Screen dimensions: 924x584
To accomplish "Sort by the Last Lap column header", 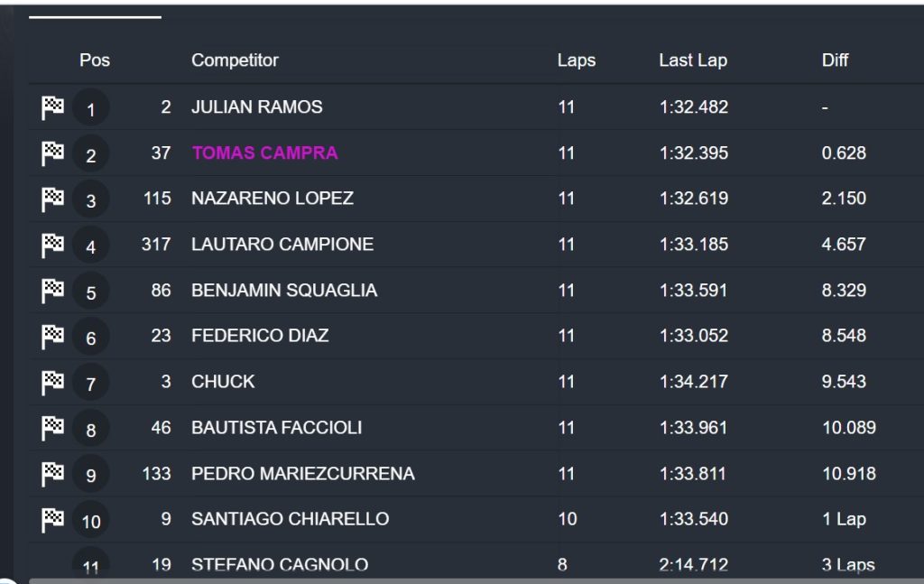I will pos(692,60).
